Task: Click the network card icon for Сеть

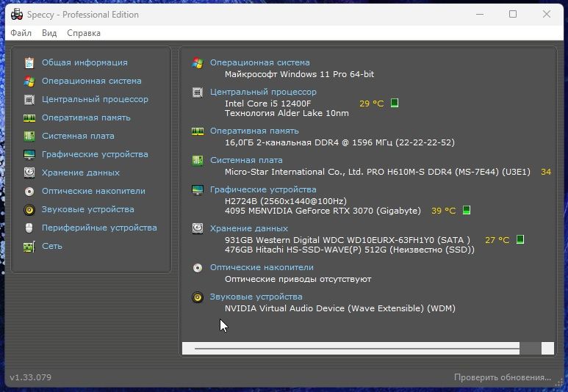Action: click(29, 247)
